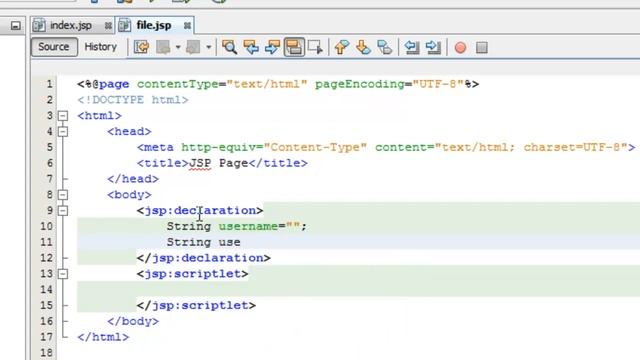Minimize the left side panel
This screenshot has height=360, width=640.
coord(16,26)
